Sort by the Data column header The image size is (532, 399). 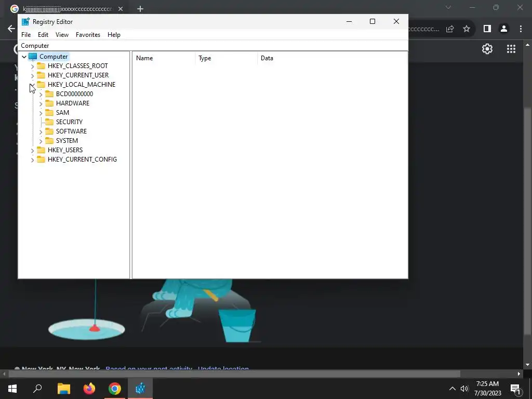point(332,58)
